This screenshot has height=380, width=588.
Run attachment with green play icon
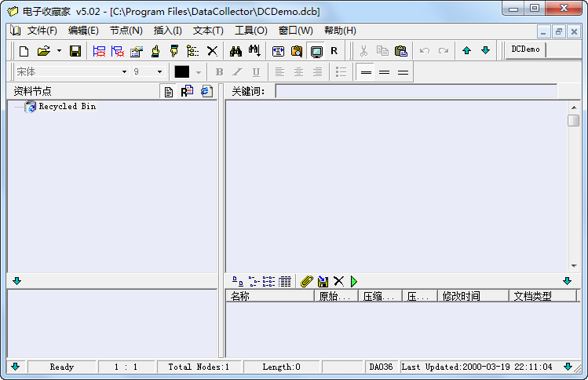click(x=353, y=281)
